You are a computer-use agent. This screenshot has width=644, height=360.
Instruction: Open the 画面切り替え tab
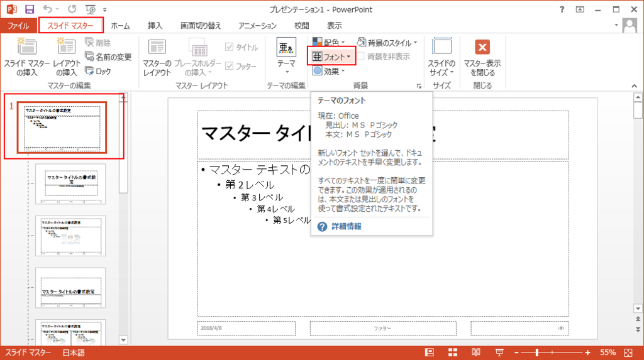pyautogui.click(x=201, y=26)
